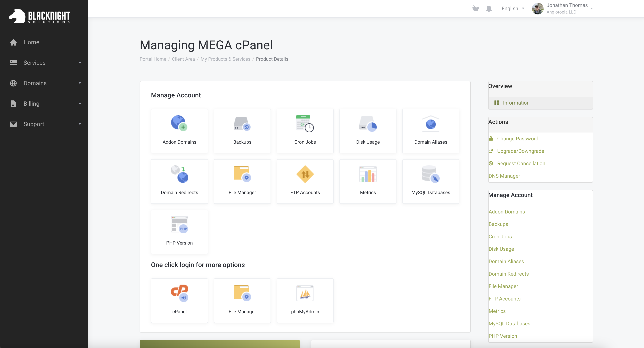Open the Domain Redirects icon tile
This screenshot has height=348, width=644.
tap(179, 181)
